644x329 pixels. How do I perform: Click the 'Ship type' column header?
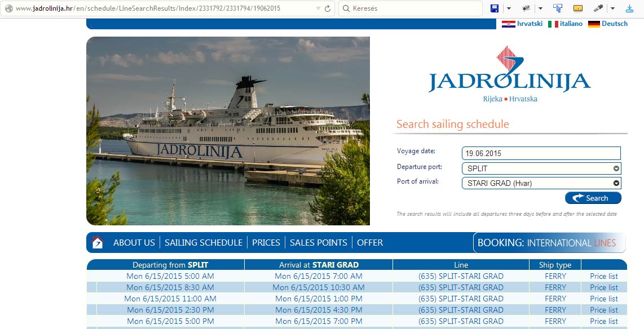[x=555, y=265]
